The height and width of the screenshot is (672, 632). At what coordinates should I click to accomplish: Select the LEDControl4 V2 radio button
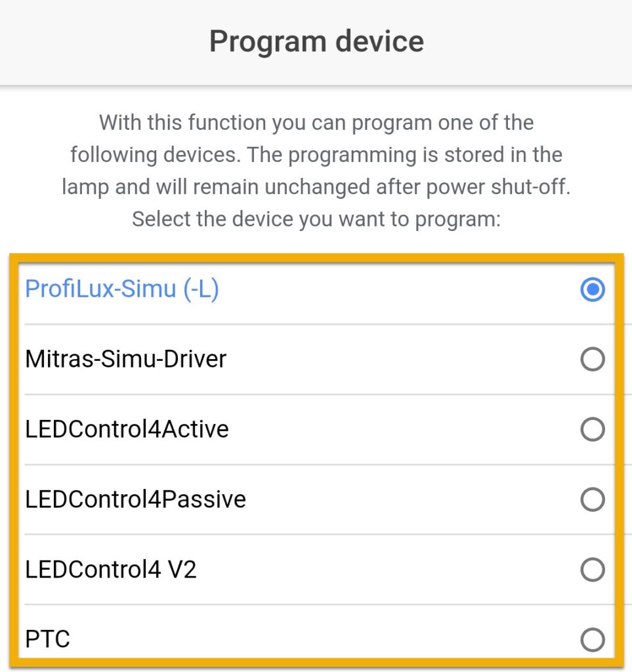coord(593,570)
